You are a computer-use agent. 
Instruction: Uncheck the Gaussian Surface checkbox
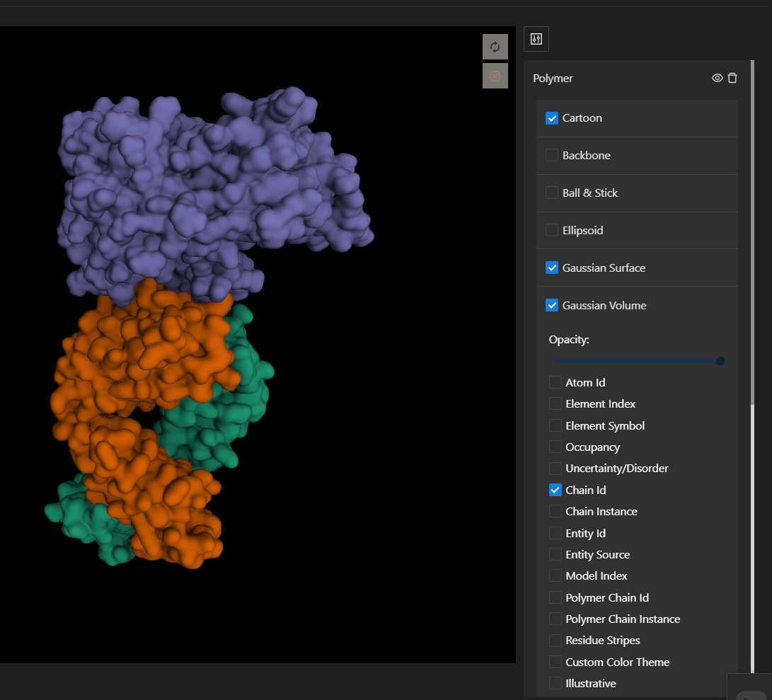point(552,268)
